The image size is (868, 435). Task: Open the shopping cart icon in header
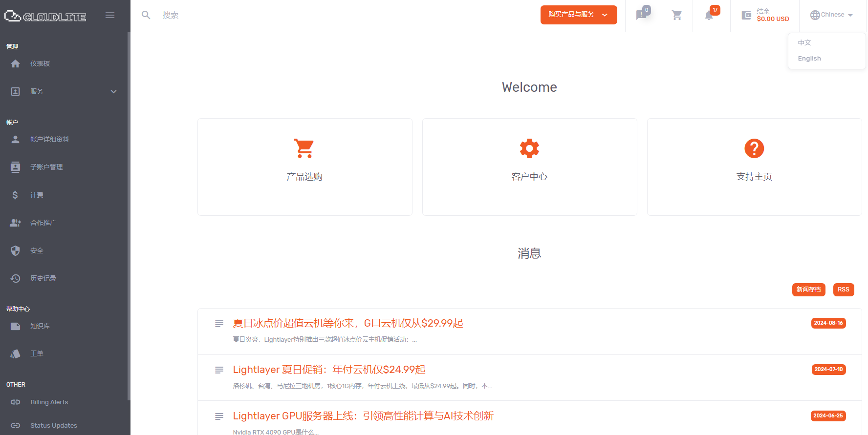click(x=677, y=15)
